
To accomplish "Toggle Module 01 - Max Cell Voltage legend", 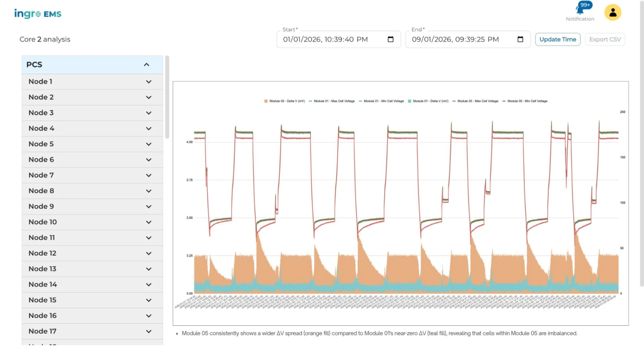I will tap(332, 101).
